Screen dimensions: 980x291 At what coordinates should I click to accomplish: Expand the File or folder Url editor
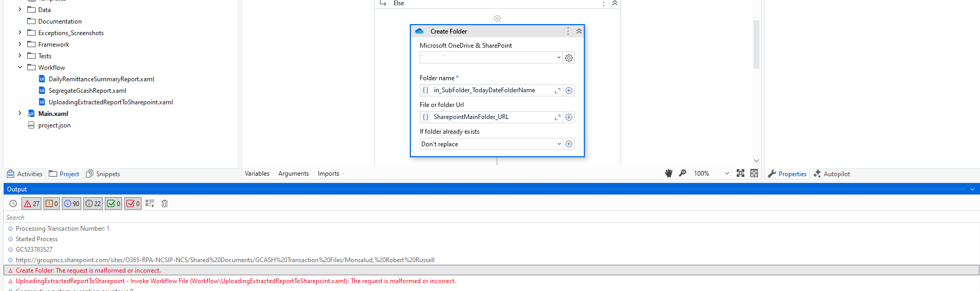pos(558,117)
